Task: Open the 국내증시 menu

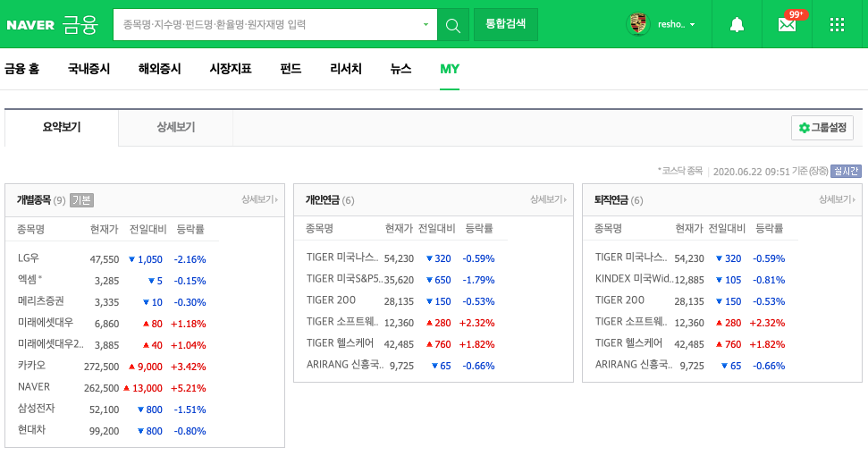Action: tap(88, 69)
